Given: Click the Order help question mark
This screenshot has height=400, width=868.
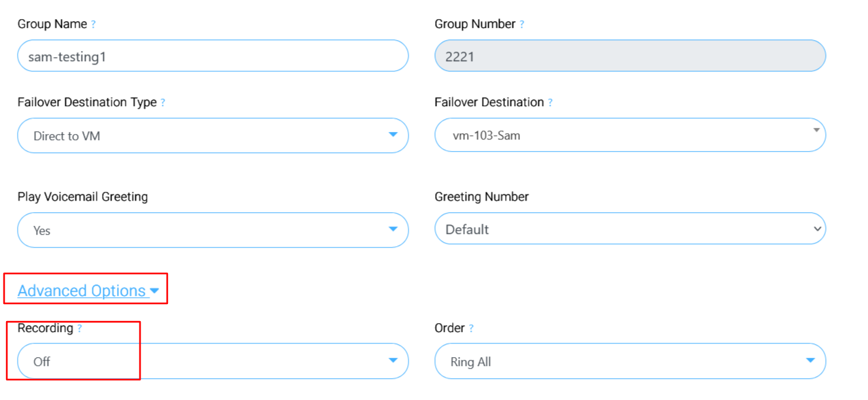Looking at the screenshot, I should pyautogui.click(x=471, y=329).
